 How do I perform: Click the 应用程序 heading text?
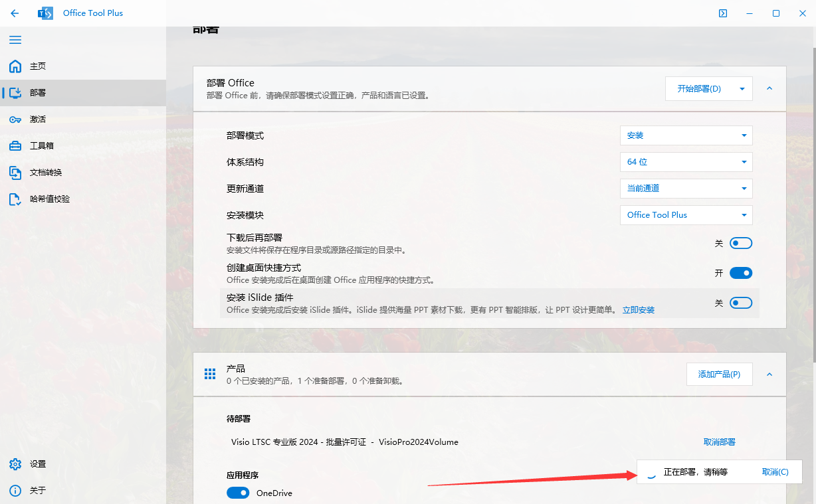pos(243,475)
